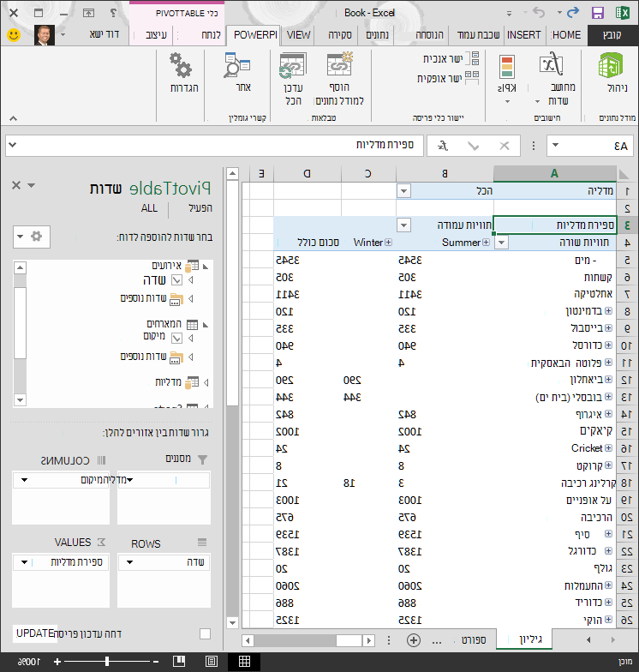639x672 pixels.
Task: Click the Ribbon Display Options icon
Action: tap(89, 13)
